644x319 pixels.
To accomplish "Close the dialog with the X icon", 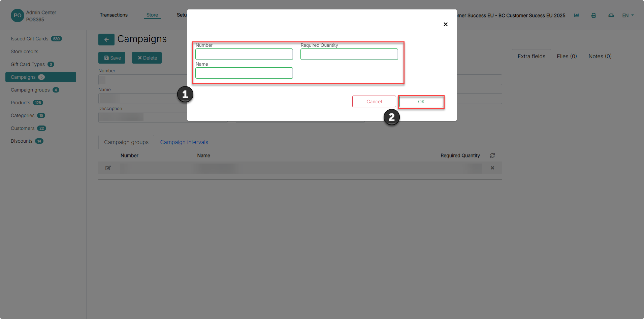I will tap(445, 24).
